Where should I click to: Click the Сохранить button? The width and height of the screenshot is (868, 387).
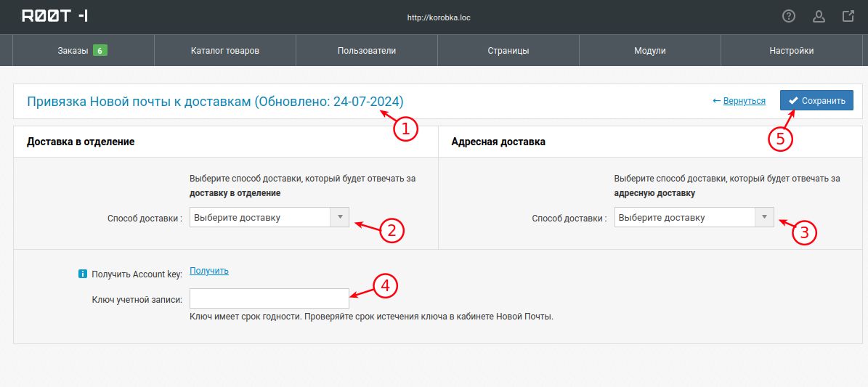pos(816,101)
